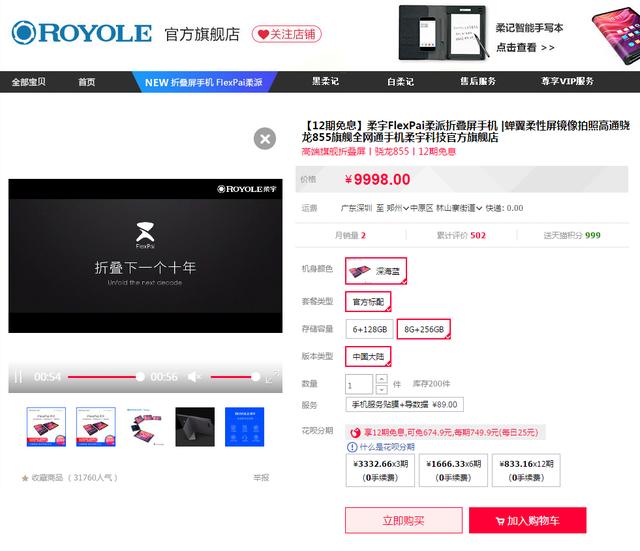The width and height of the screenshot is (640, 551).
Task: Close the product video player
Action: (x=264, y=139)
